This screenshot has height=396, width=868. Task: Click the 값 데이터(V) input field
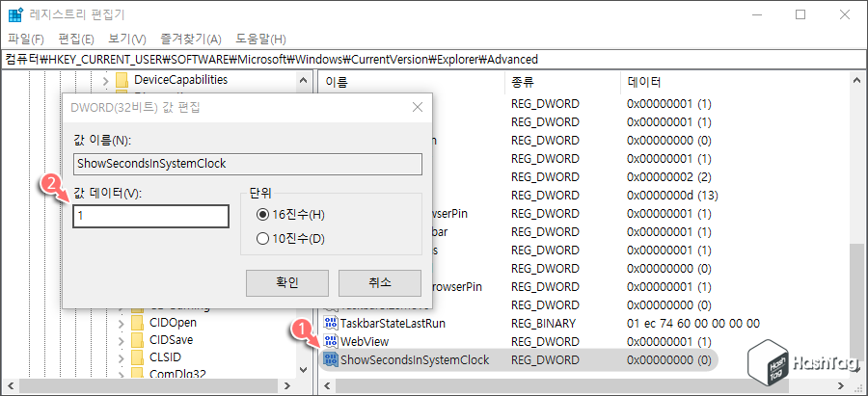150,216
